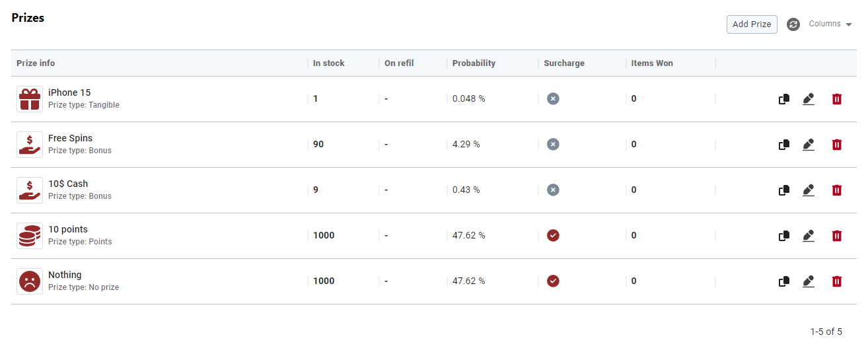The height and width of the screenshot is (360, 868).
Task: Click the Add Prize button
Action: pos(752,24)
